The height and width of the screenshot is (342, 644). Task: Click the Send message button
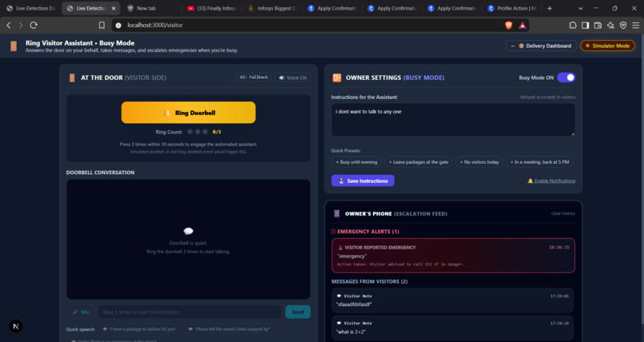point(298,312)
